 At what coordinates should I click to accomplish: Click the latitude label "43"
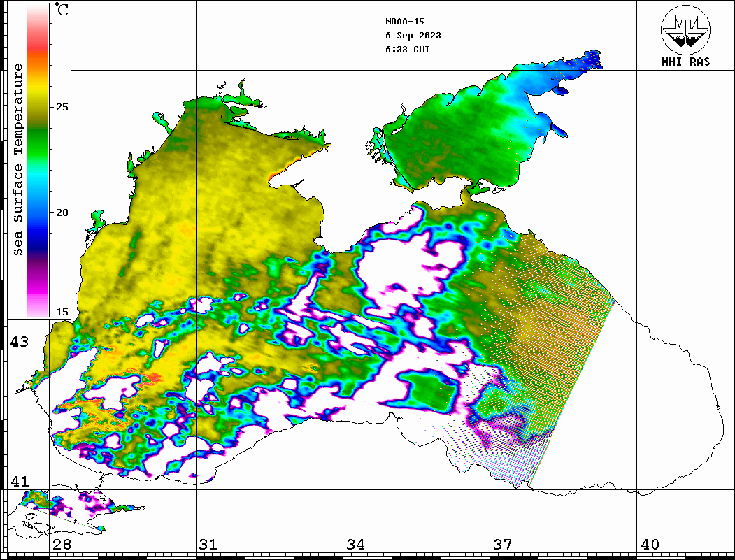coord(20,342)
